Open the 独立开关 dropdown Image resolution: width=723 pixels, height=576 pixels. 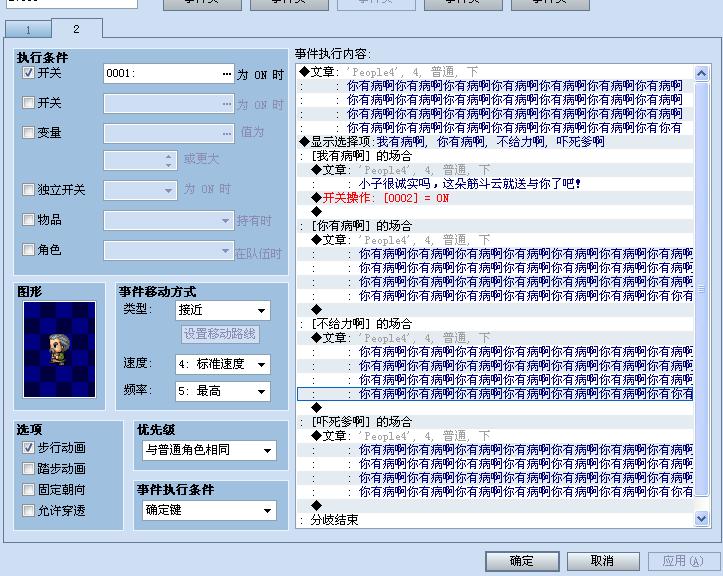coord(168,190)
